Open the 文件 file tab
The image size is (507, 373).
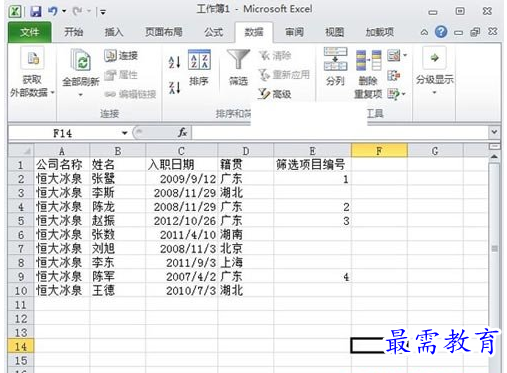(x=30, y=32)
